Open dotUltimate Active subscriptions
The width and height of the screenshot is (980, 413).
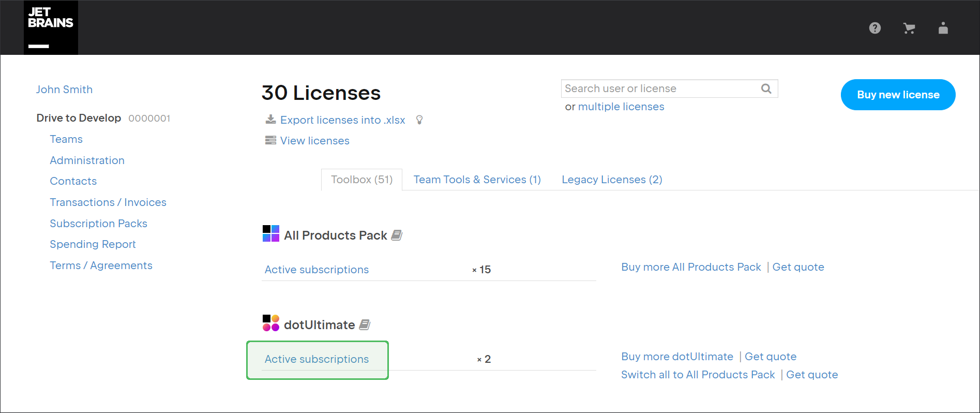pyautogui.click(x=316, y=359)
